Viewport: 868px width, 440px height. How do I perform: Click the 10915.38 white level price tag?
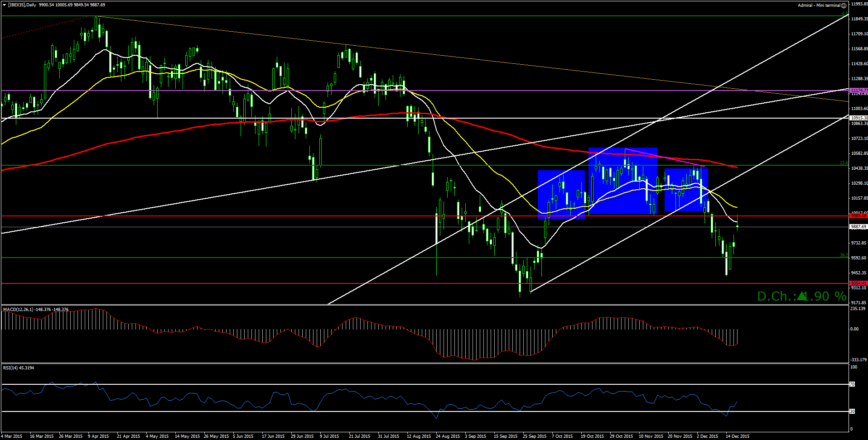(x=859, y=118)
